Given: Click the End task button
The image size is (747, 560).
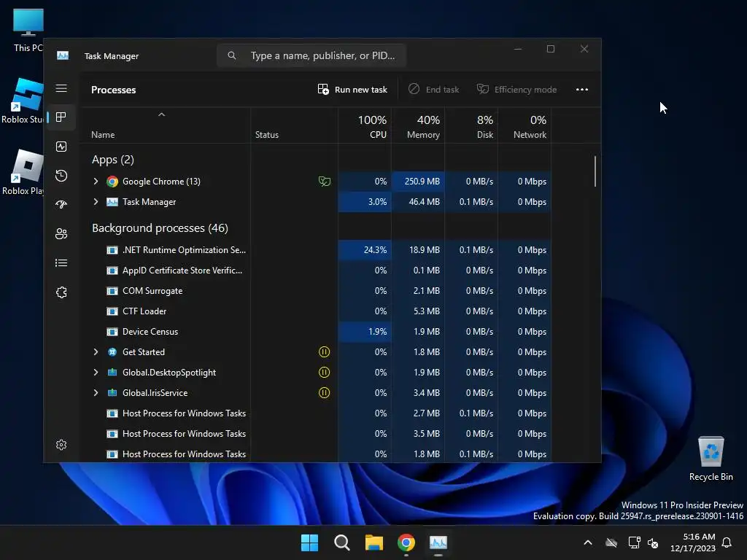Looking at the screenshot, I should pyautogui.click(x=434, y=90).
